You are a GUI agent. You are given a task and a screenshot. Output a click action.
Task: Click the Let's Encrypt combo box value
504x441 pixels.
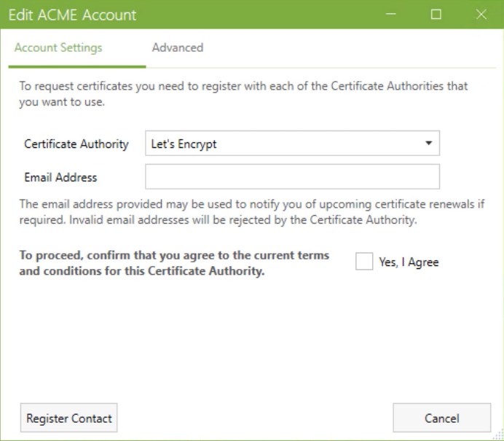pos(184,144)
